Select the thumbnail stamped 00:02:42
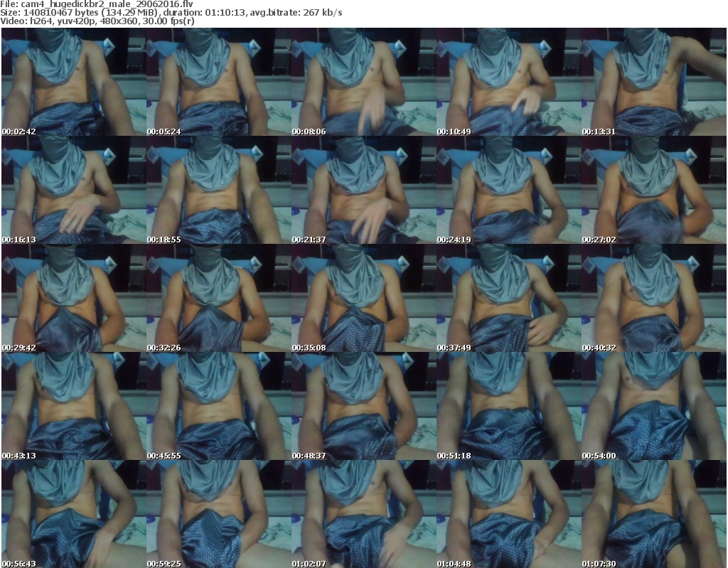Image resolution: width=728 pixels, height=568 pixels. tap(73, 82)
